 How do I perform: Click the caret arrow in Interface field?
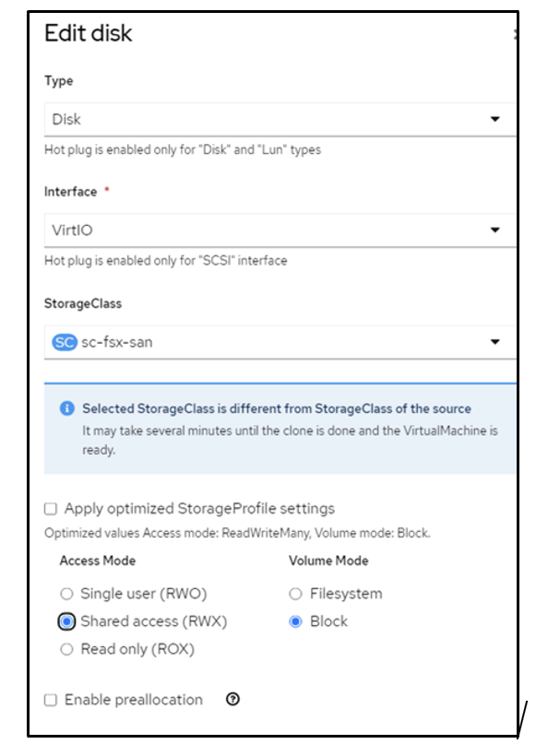click(x=494, y=230)
